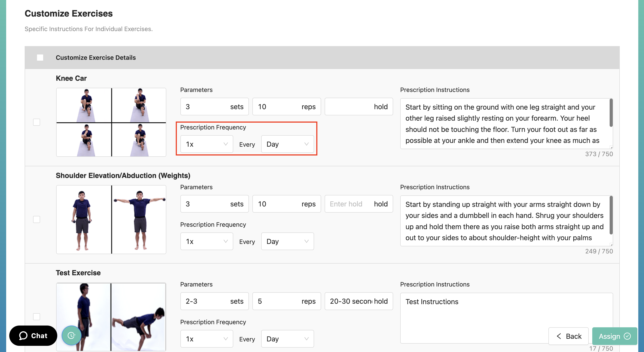Tick the Shoulder Elevation/Abduction exercise checkbox
644x352 pixels.
(x=37, y=219)
